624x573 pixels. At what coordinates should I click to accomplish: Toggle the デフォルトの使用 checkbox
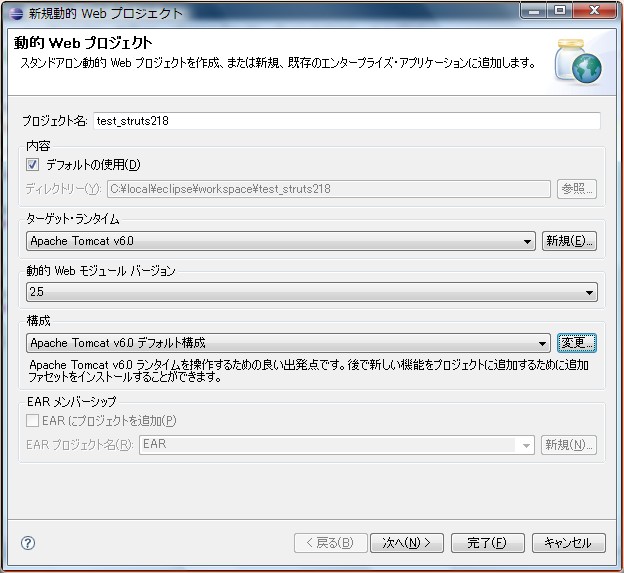[x=33, y=165]
